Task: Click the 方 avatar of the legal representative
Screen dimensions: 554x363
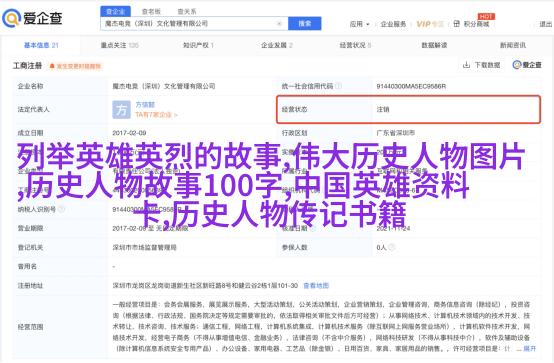Action: (121, 110)
